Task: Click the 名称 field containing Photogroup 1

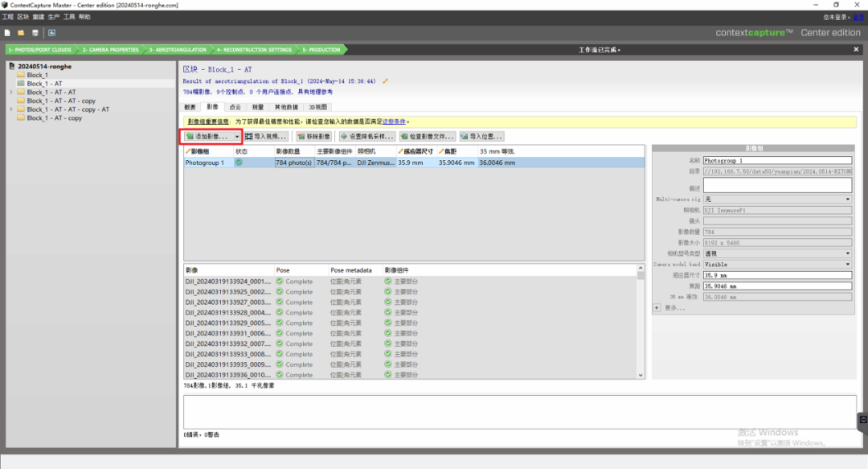Action: (x=777, y=161)
